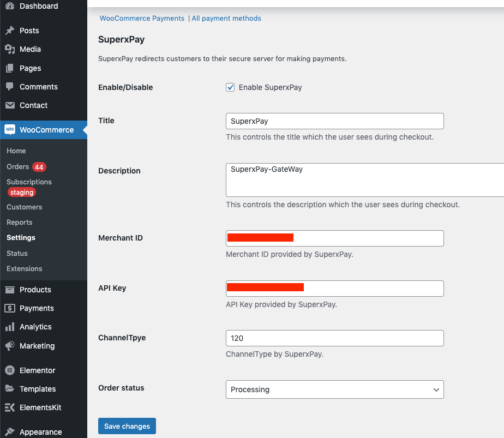Navigate to Pages in the sidebar
Viewport: 504px width, 438px height.
[x=30, y=68]
